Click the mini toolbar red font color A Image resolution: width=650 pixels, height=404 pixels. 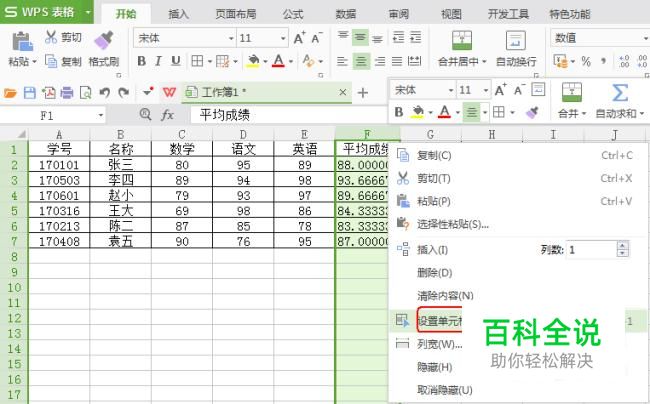[444, 112]
